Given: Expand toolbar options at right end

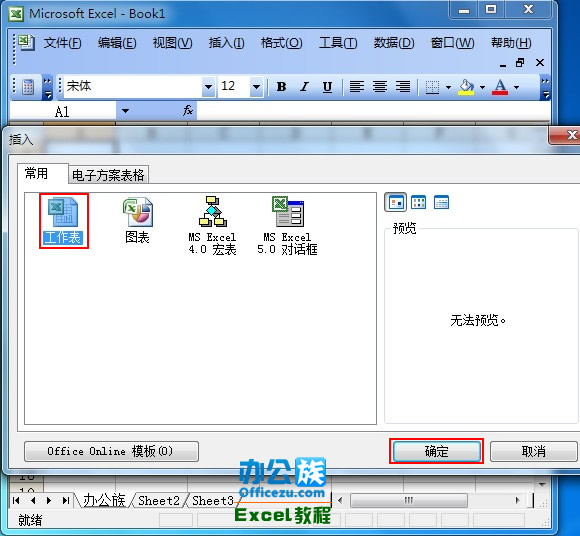Looking at the screenshot, I should point(545,88).
